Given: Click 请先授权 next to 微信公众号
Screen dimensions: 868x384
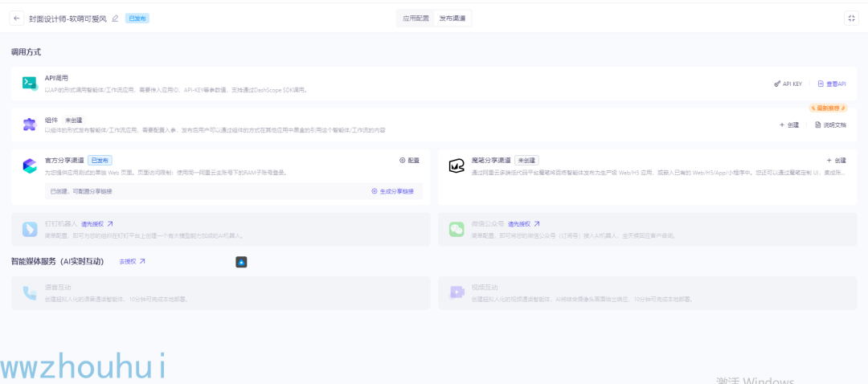Looking at the screenshot, I should pyautogui.click(x=524, y=224).
